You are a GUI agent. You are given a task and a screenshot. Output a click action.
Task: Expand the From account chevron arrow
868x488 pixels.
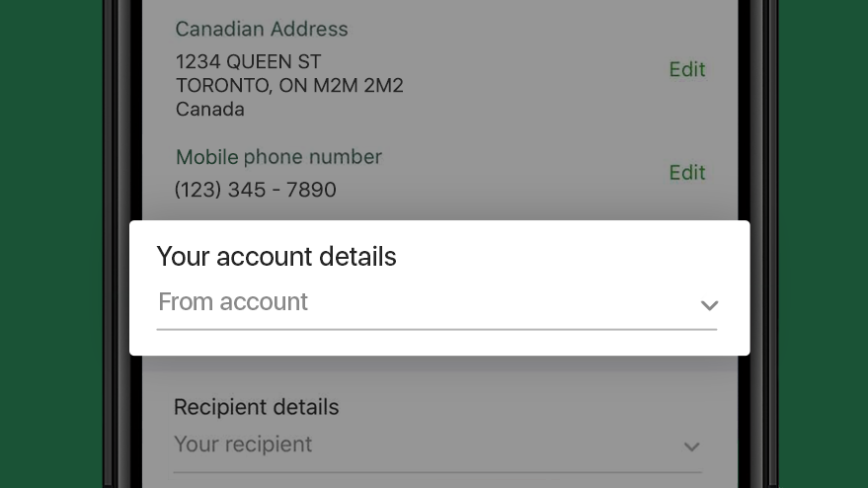[x=709, y=305]
